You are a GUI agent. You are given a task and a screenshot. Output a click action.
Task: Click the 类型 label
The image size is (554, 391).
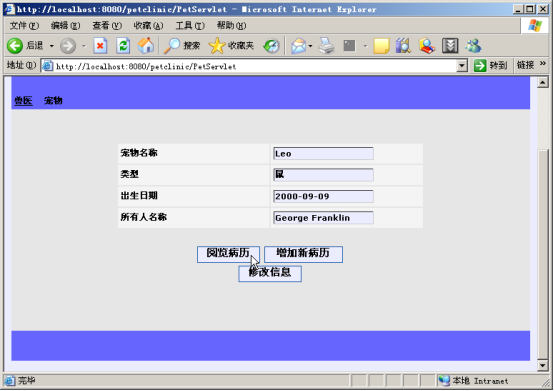point(129,174)
